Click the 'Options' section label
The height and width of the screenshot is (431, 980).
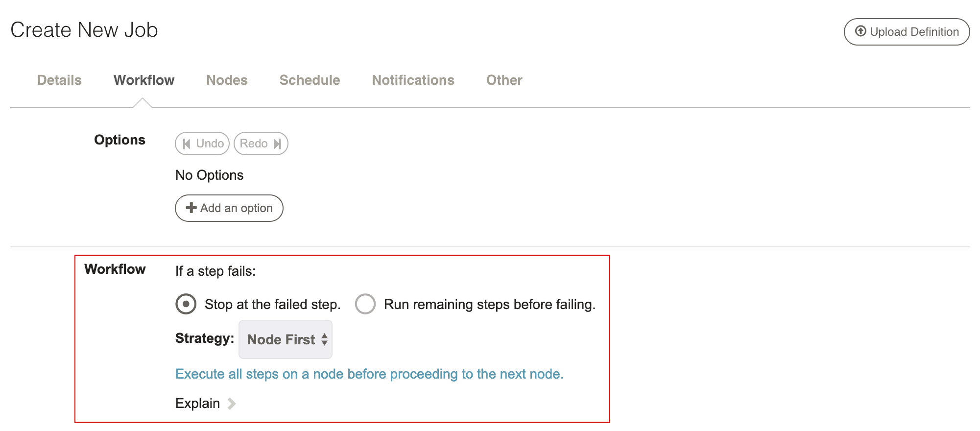click(120, 140)
